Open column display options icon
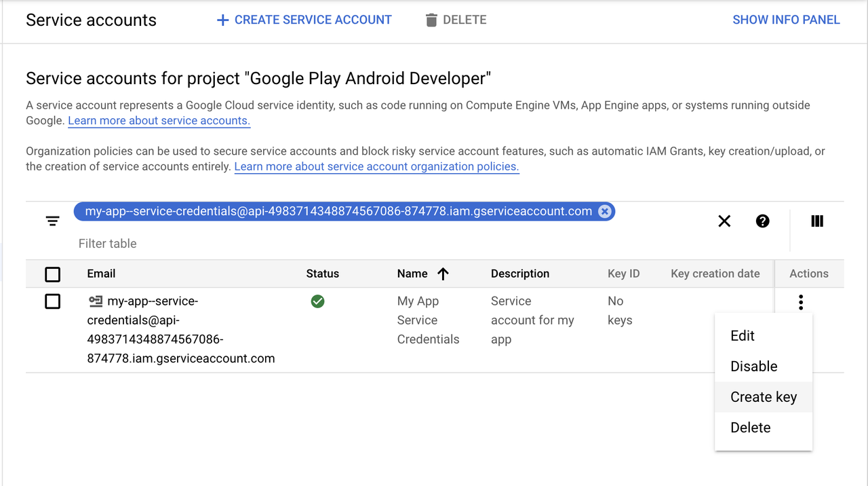Viewport: 868px width, 486px height. 817,221
